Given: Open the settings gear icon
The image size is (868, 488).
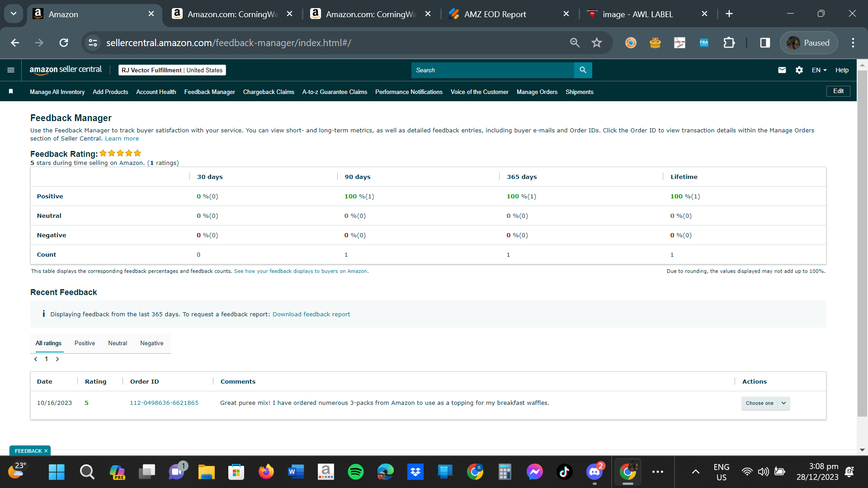Looking at the screenshot, I should (x=799, y=70).
